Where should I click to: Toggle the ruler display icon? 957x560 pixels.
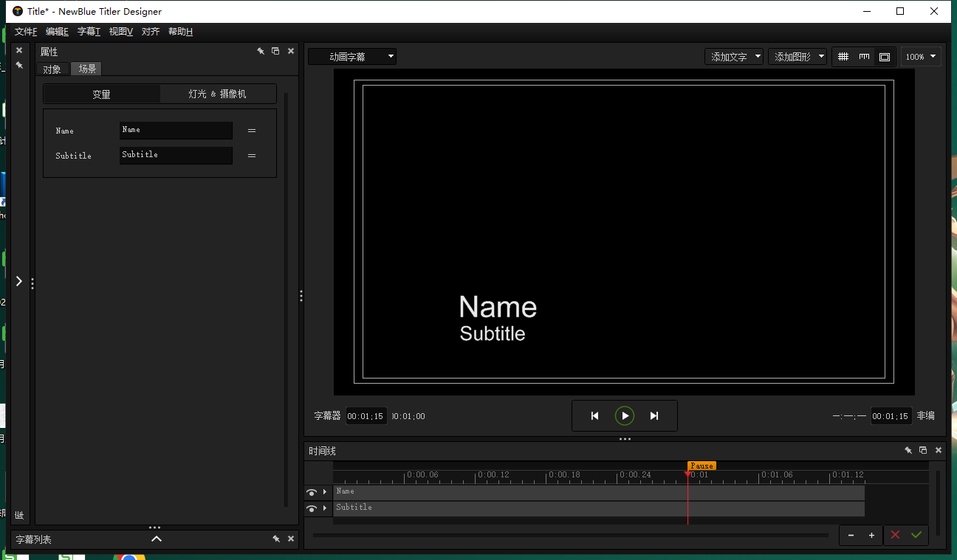point(864,57)
